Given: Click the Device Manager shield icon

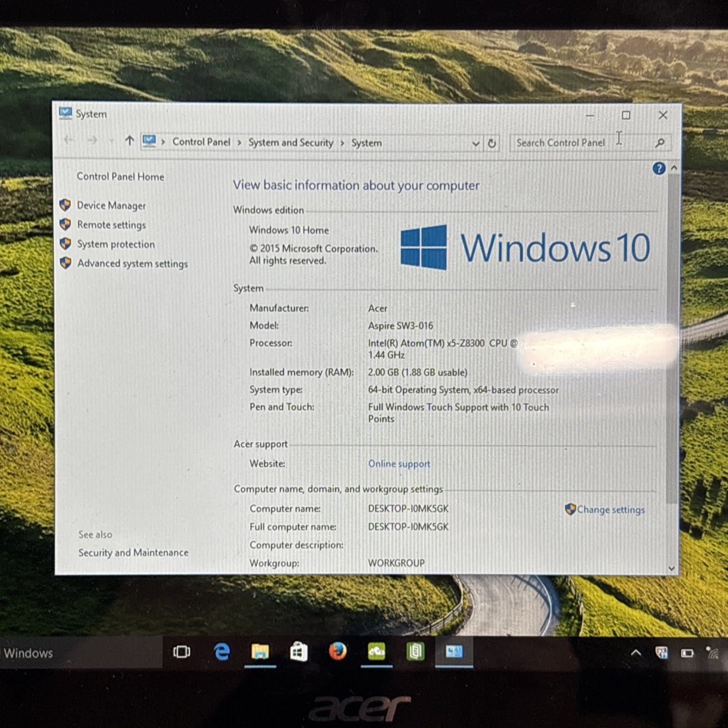Looking at the screenshot, I should (65, 205).
